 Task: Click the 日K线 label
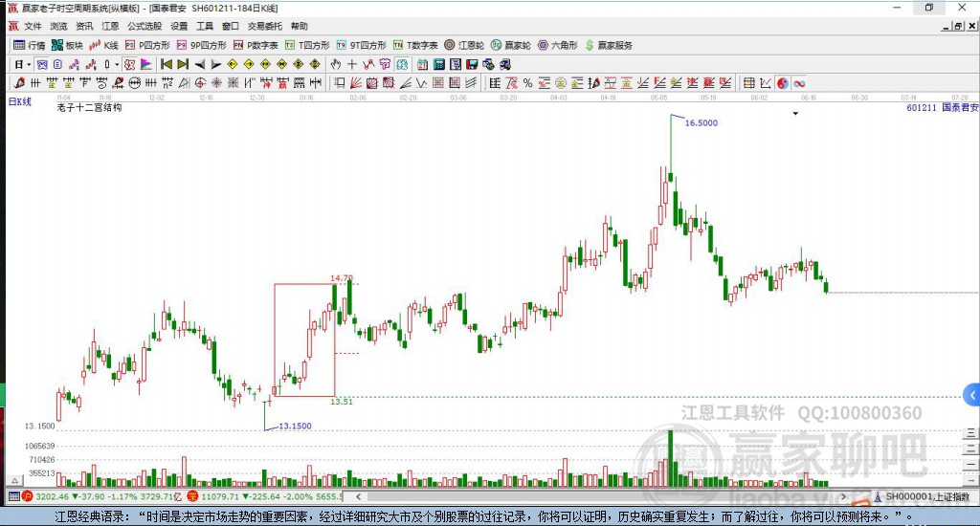(x=19, y=101)
